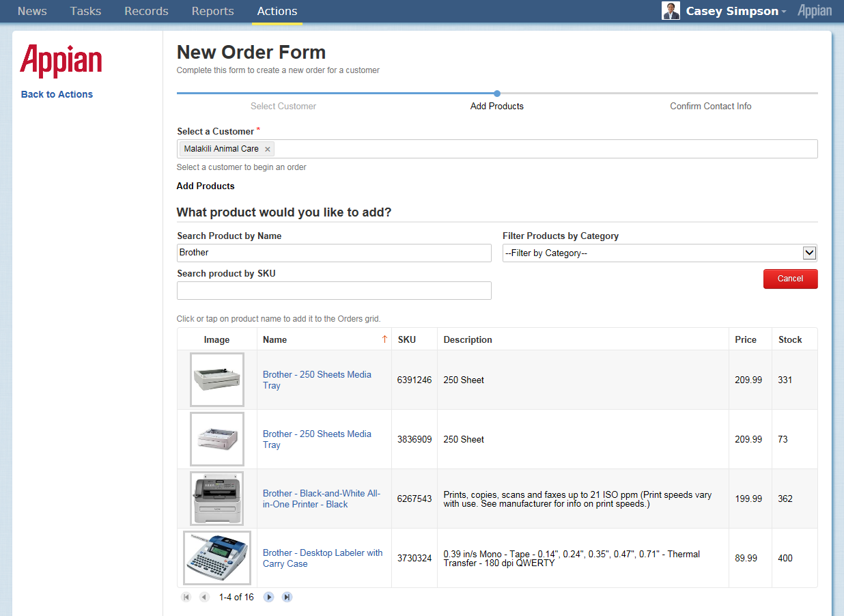The image size is (844, 616).
Task: Jump to first page of product results
Action: click(186, 597)
